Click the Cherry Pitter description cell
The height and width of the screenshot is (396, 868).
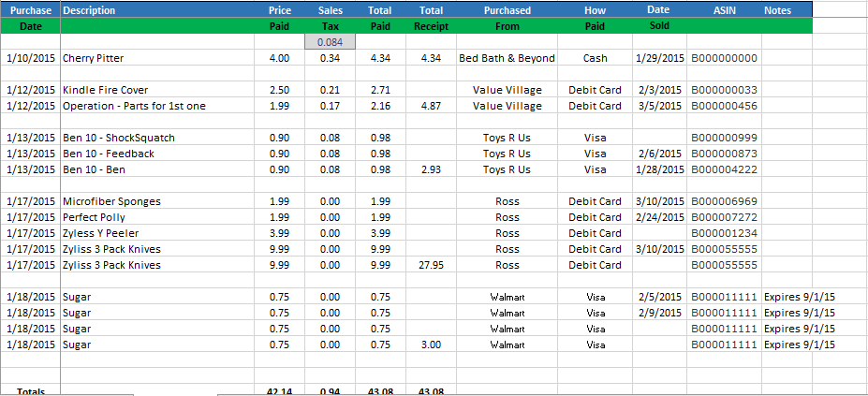(x=157, y=58)
